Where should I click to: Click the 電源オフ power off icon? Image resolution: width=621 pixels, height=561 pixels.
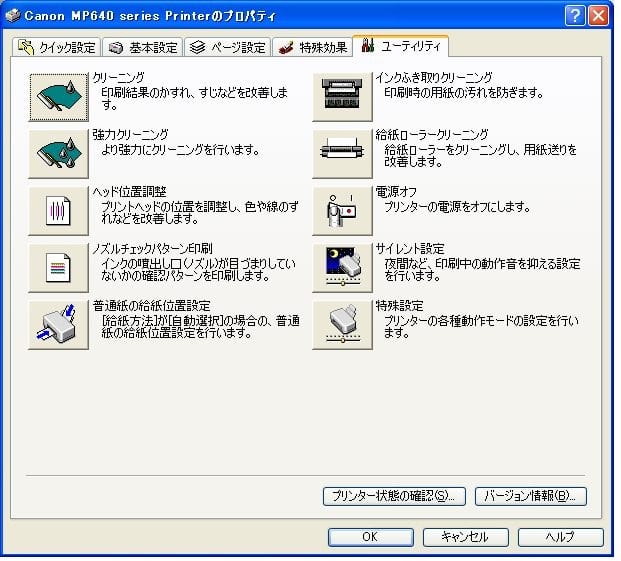[x=342, y=210]
